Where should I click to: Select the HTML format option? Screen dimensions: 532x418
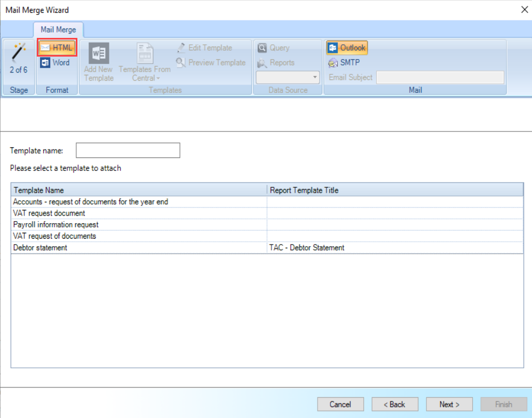57,48
